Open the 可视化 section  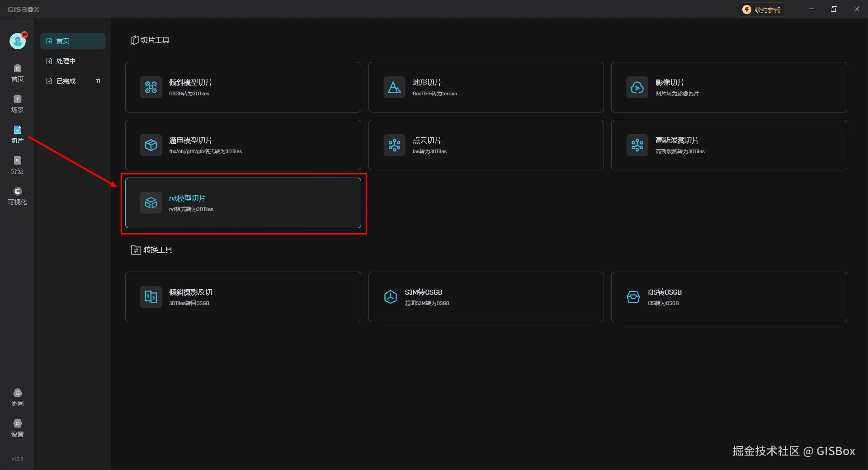(x=17, y=196)
